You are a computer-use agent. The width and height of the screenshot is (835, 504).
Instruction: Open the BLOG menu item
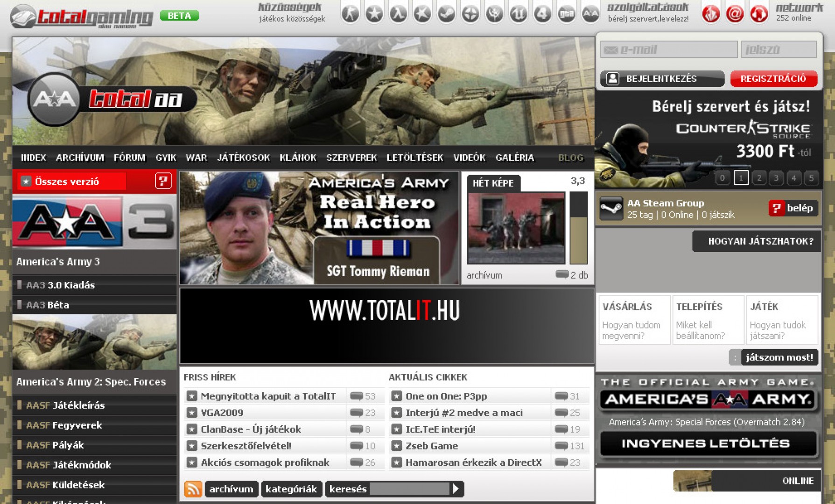571,158
